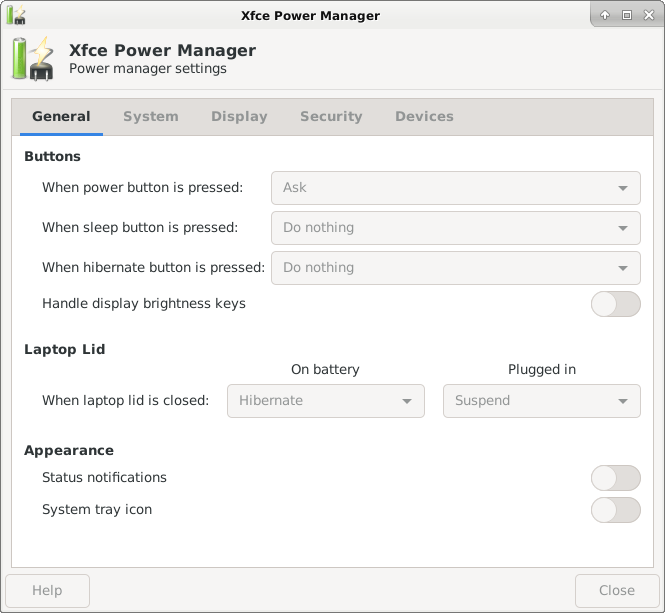Open the Display tab
This screenshot has height=613, width=665.
[239, 117]
